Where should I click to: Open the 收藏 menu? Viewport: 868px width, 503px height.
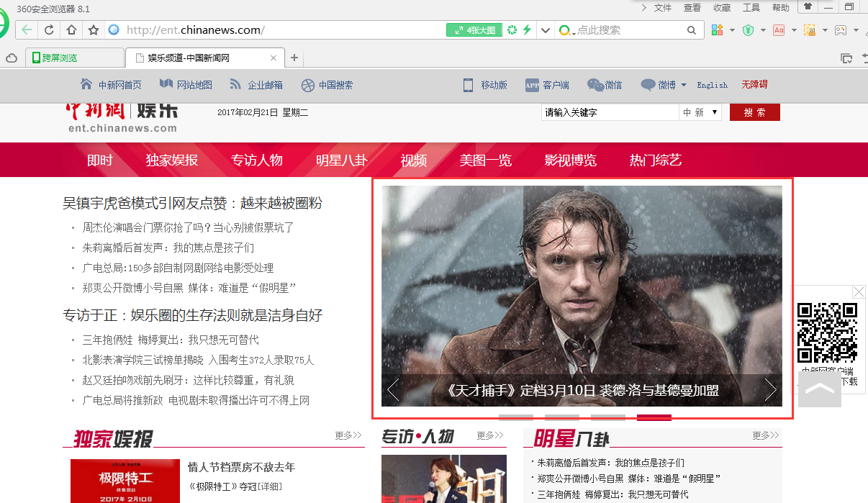721,7
